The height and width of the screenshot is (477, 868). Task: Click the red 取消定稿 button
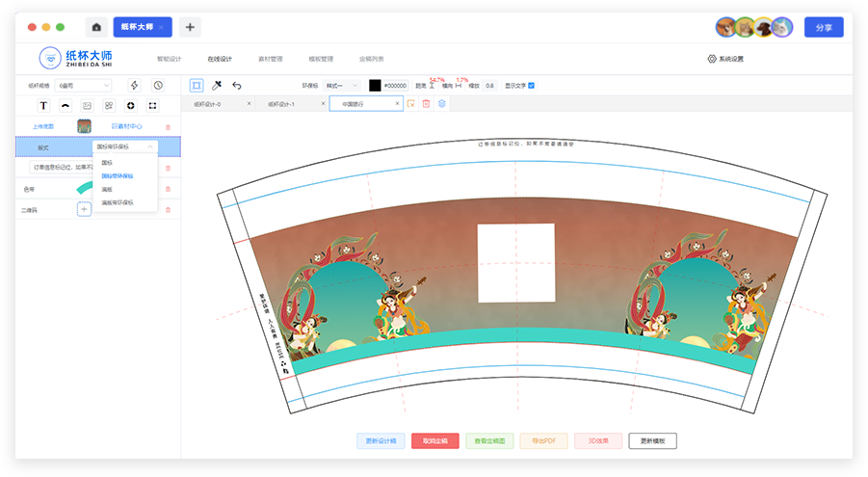pos(435,441)
